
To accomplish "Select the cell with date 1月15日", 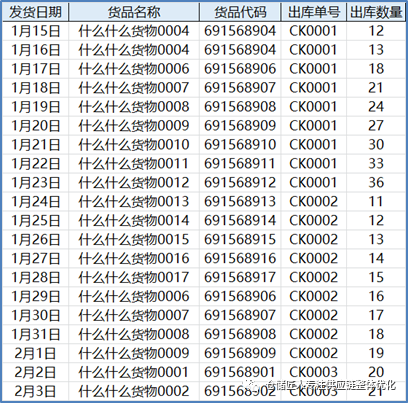I will (35, 31).
